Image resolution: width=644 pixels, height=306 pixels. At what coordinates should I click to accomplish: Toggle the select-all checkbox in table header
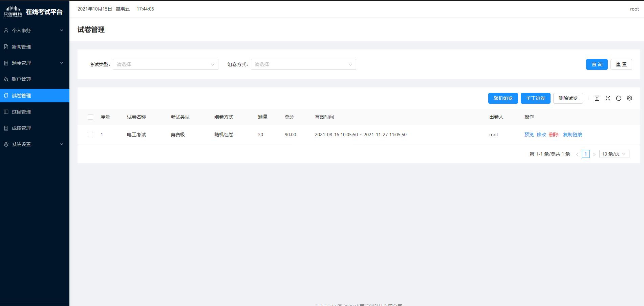[90, 117]
